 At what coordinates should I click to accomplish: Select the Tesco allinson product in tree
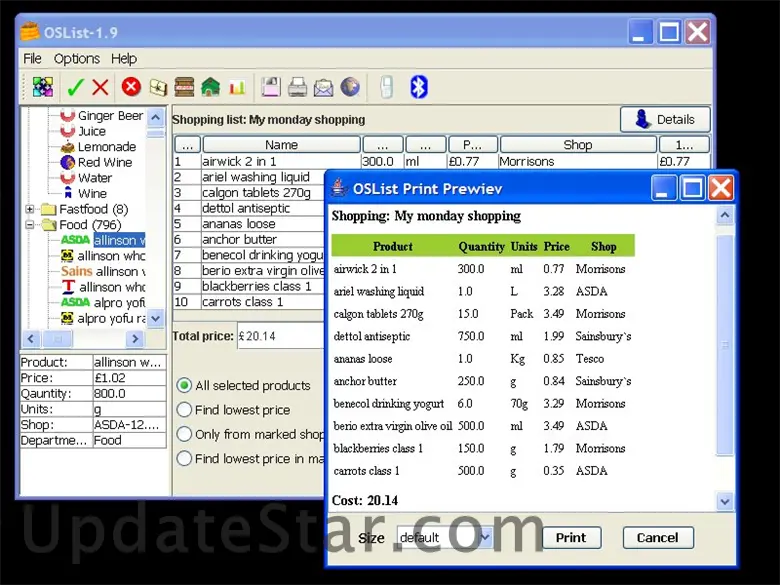[x=103, y=287]
